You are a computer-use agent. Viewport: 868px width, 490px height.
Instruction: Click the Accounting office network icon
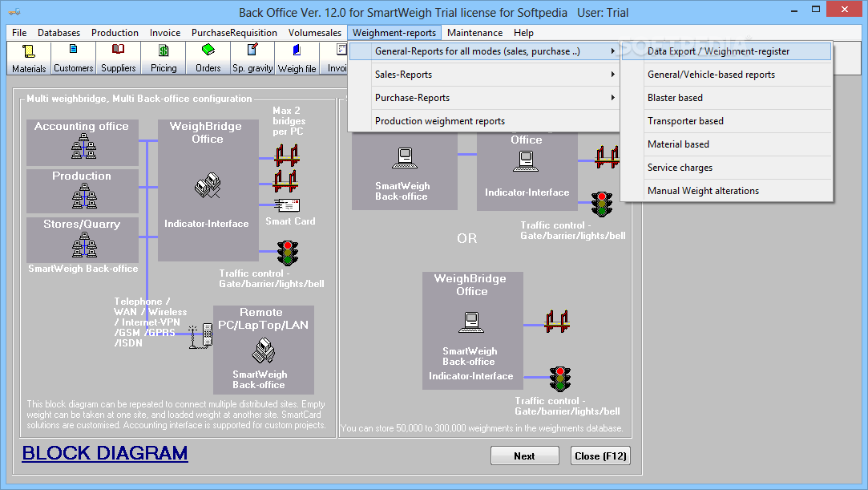point(83,147)
